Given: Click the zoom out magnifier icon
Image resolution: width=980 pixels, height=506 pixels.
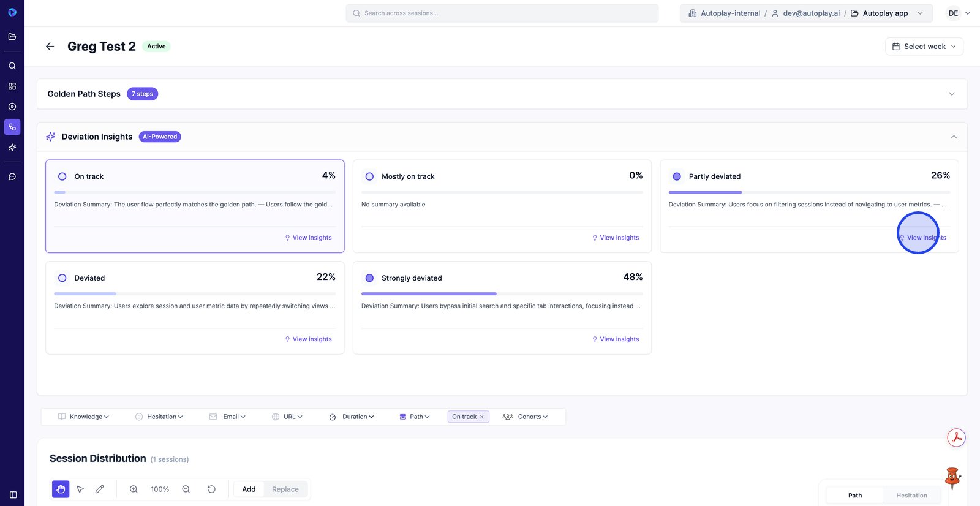Looking at the screenshot, I should (x=186, y=489).
